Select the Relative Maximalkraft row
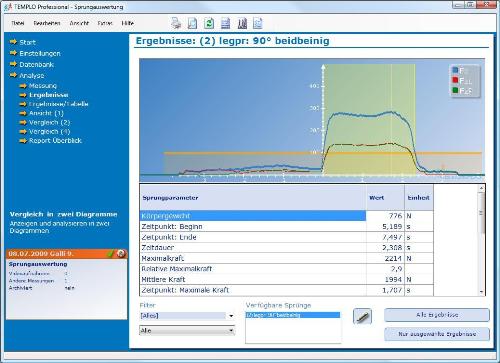This screenshot has height=363, width=500. pyautogui.click(x=287, y=269)
